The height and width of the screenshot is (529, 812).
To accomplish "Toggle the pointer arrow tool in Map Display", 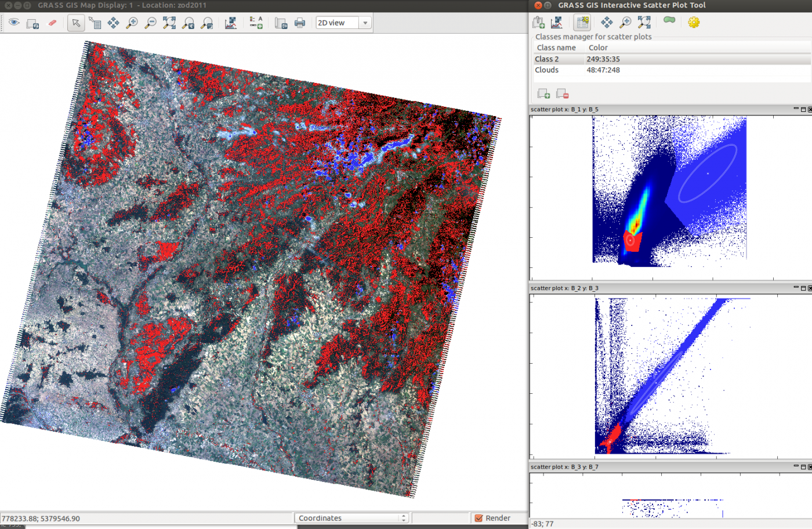I will tap(76, 23).
